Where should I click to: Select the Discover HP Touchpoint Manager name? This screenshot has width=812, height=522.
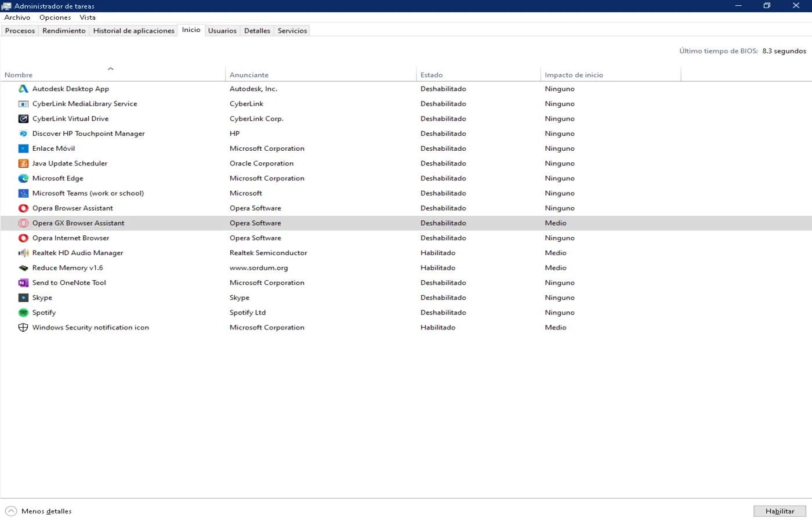[88, 133]
